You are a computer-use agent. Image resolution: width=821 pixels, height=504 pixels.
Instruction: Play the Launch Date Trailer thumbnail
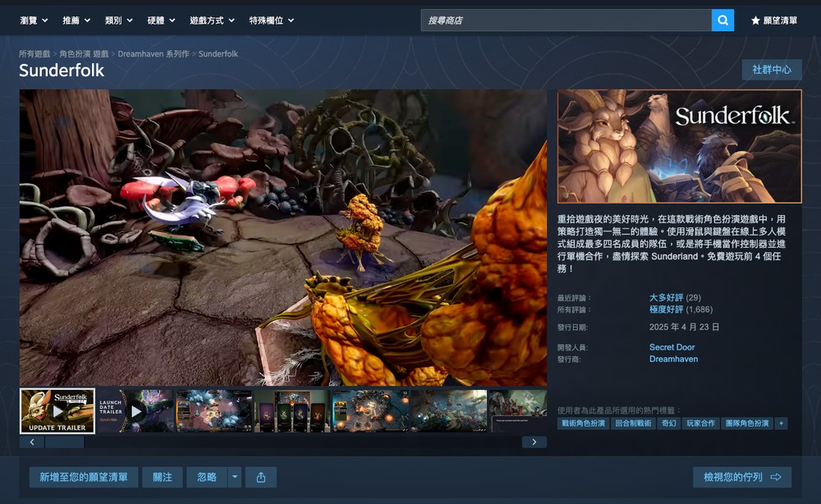click(135, 411)
